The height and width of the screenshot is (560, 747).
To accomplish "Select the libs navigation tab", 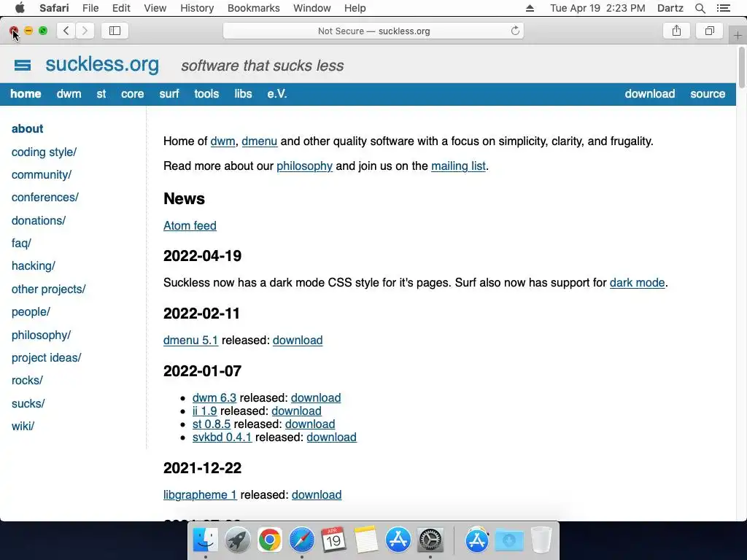I will [x=243, y=94].
